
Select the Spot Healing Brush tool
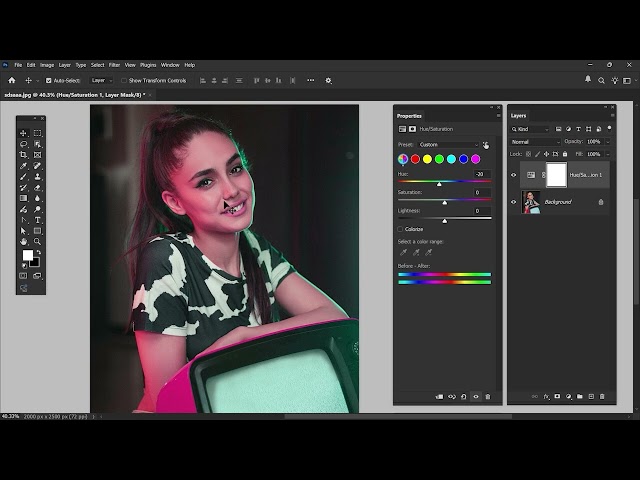coord(38,166)
